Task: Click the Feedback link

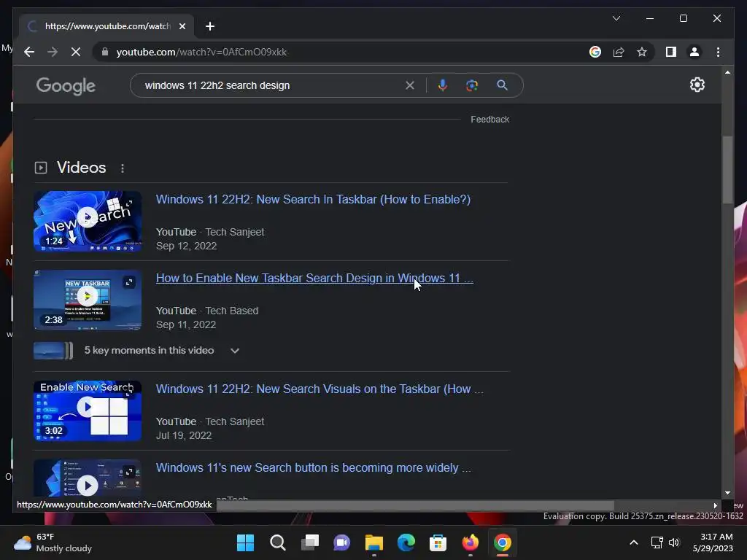Action: pos(489,120)
